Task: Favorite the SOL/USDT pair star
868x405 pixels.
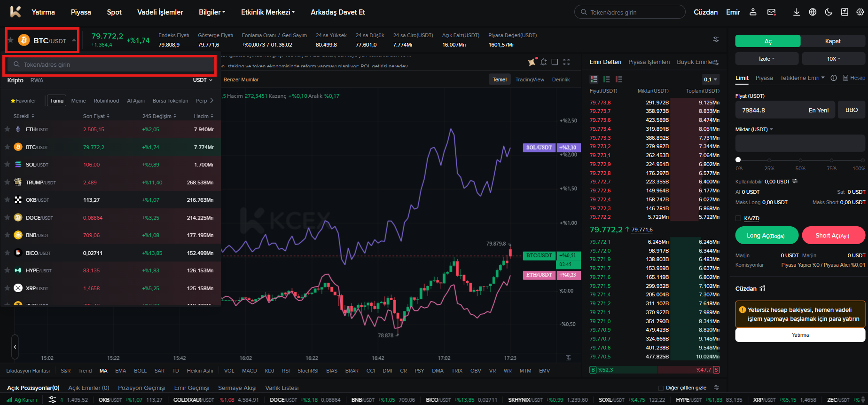Action: point(7,165)
